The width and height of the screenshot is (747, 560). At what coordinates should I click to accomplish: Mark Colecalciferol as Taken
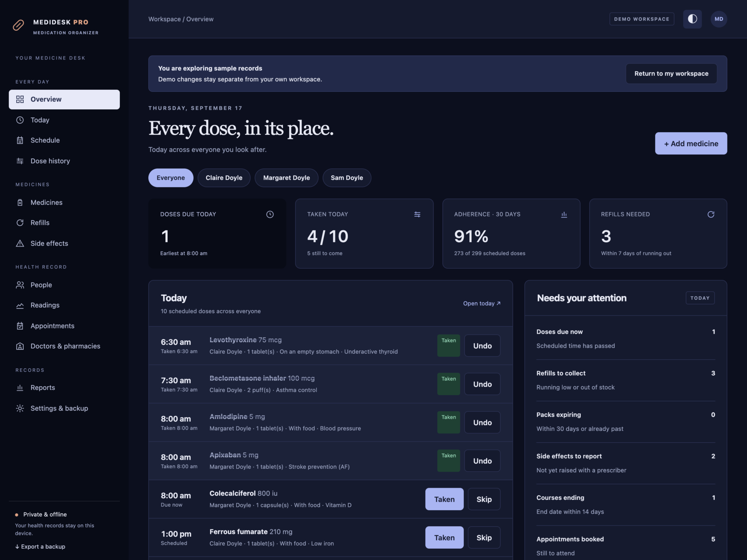pos(444,499)
